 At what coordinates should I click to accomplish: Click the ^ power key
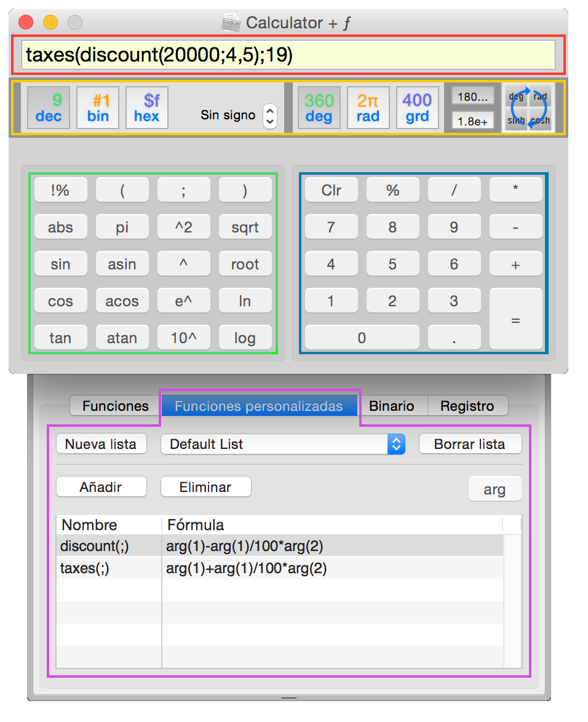point(184,264)
